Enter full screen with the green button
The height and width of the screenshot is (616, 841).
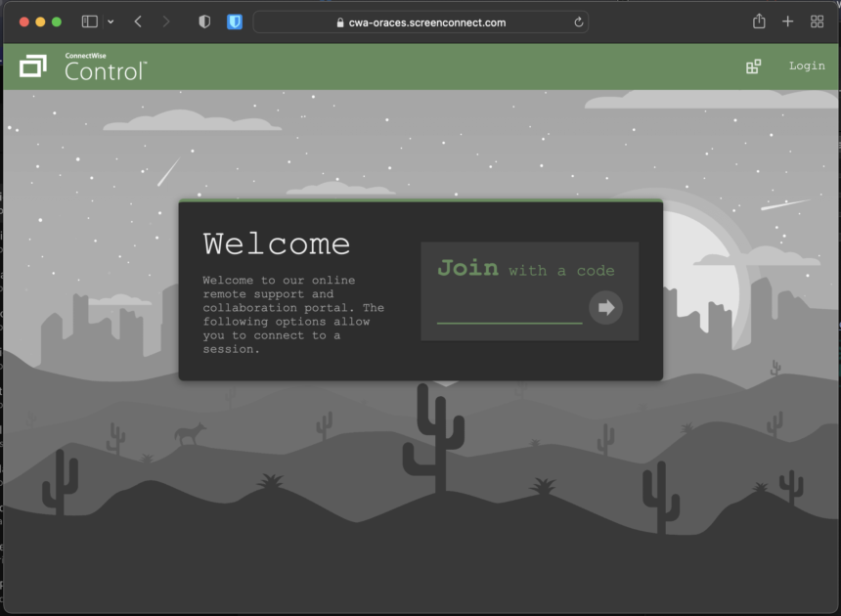(57, 22)
